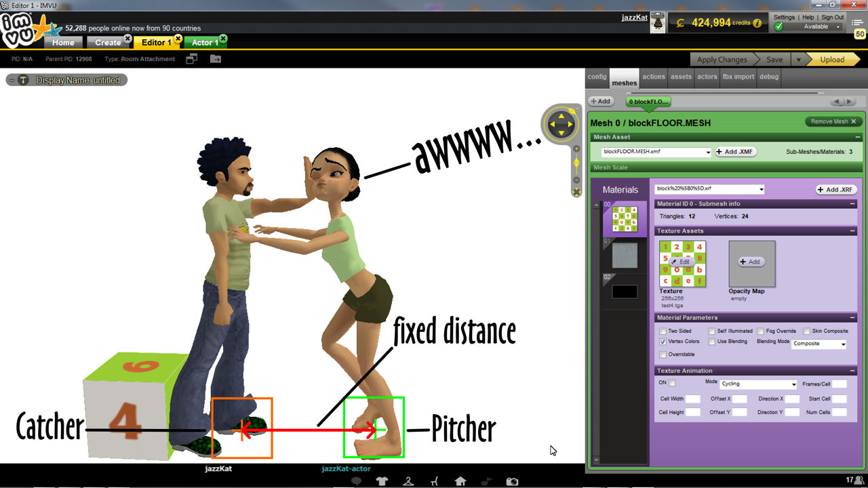Enable Texture Animation ON checkbox
Viewport: 868px width, 488px height.
[x=672, y=383]
